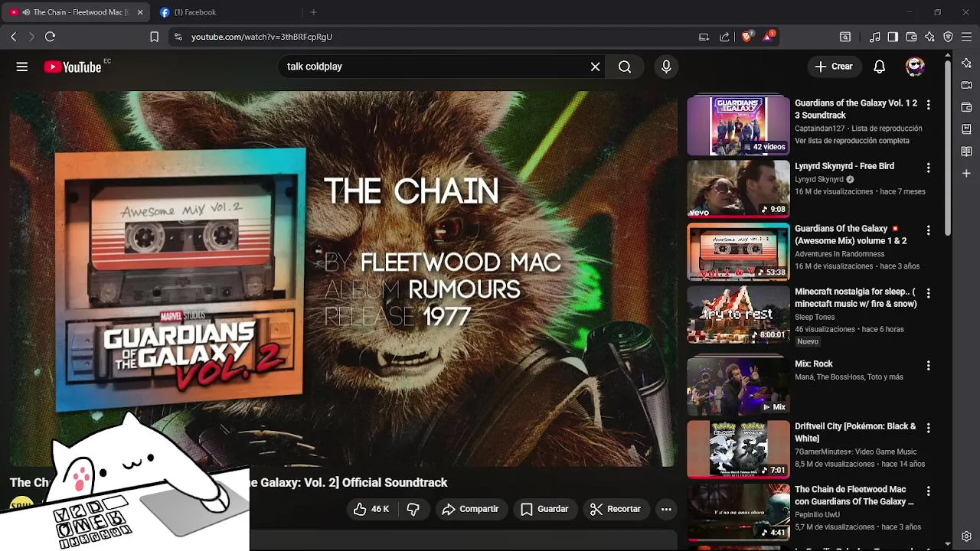The width and height of the screenshot is (980, 551).
Task: Open reading list in sidebar
Action: click(966, 152)
